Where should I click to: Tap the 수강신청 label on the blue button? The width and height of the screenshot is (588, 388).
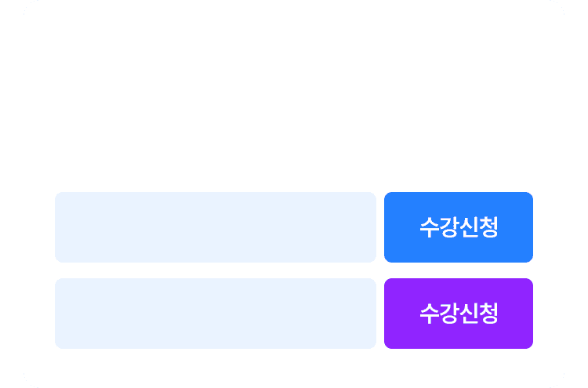459,227
